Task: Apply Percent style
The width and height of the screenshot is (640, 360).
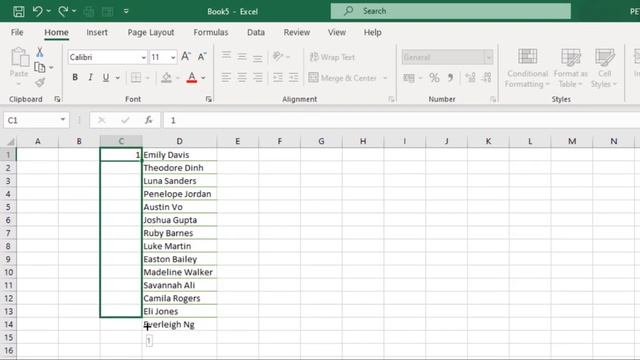Action: [x=434, y=78]
